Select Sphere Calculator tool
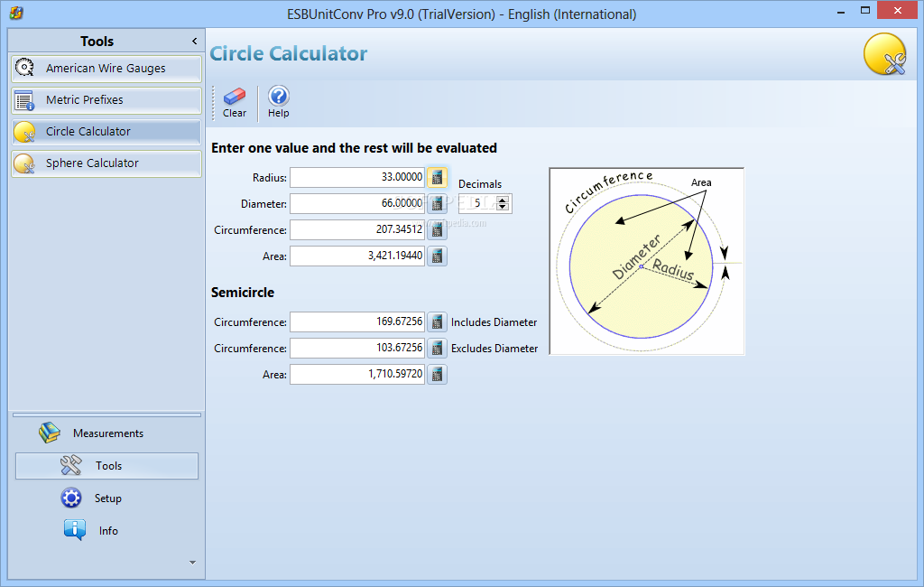The width and height of the screenshot is (924, 587). point(106,163)
